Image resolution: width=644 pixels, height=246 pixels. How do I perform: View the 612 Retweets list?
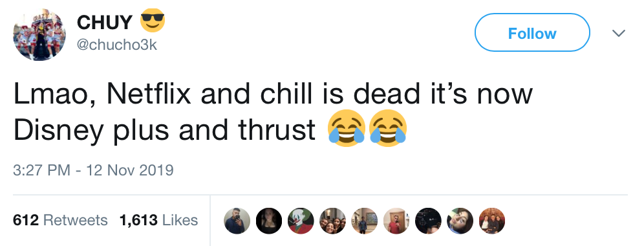click(60, 220)
